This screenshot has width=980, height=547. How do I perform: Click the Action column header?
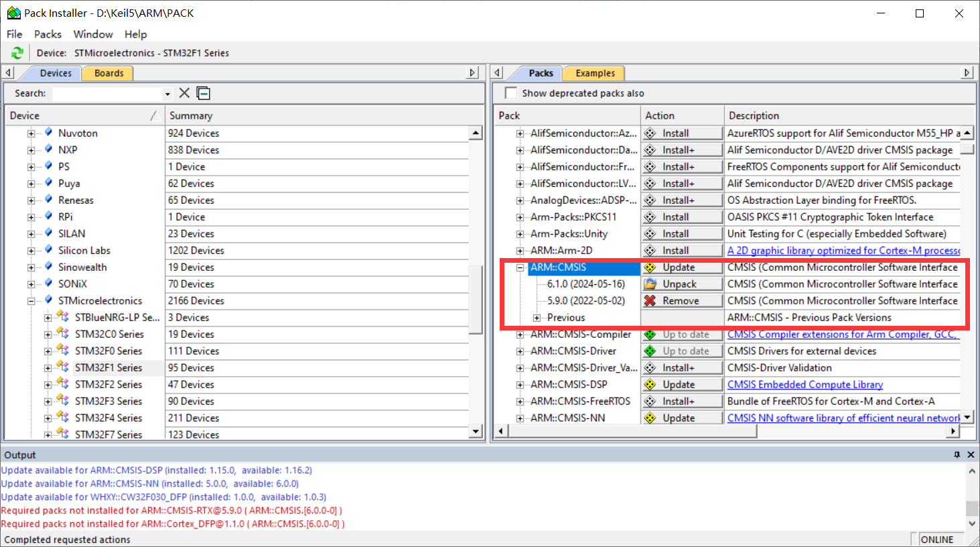point(682,115)
